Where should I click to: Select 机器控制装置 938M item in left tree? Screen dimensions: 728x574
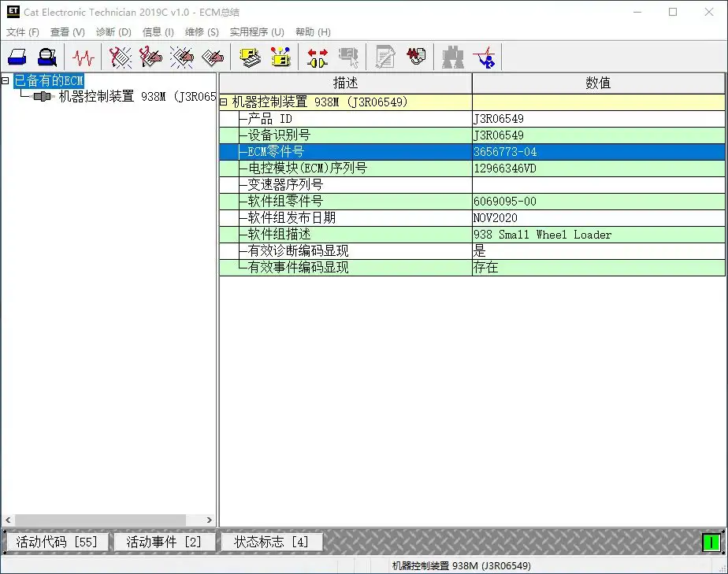(137, 97)
